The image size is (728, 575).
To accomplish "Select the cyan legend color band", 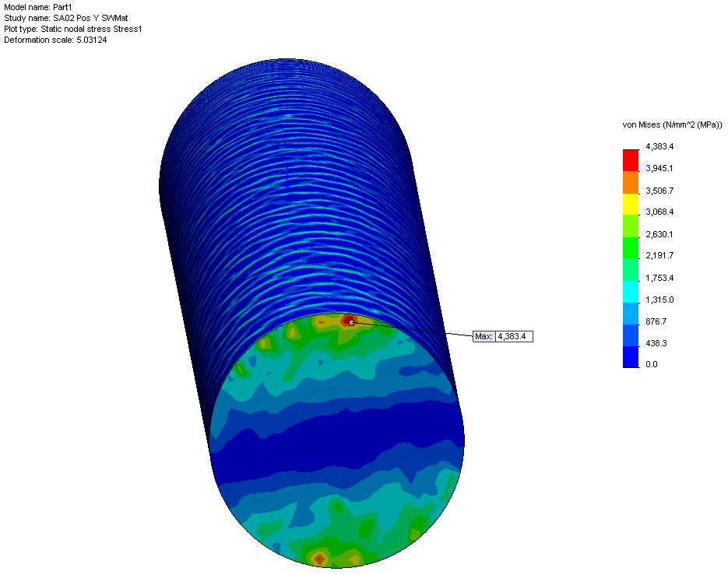I will click(631, 292).
